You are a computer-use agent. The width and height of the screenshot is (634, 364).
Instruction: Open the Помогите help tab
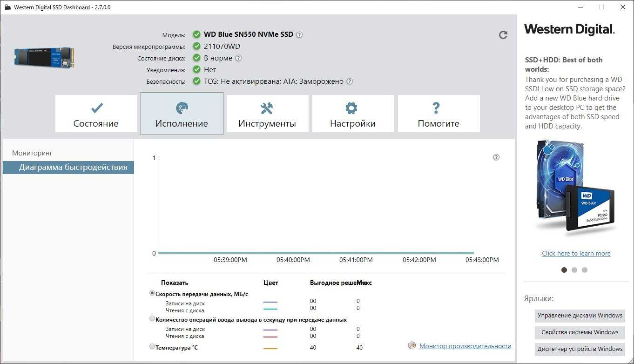click(x=438, y=114)
